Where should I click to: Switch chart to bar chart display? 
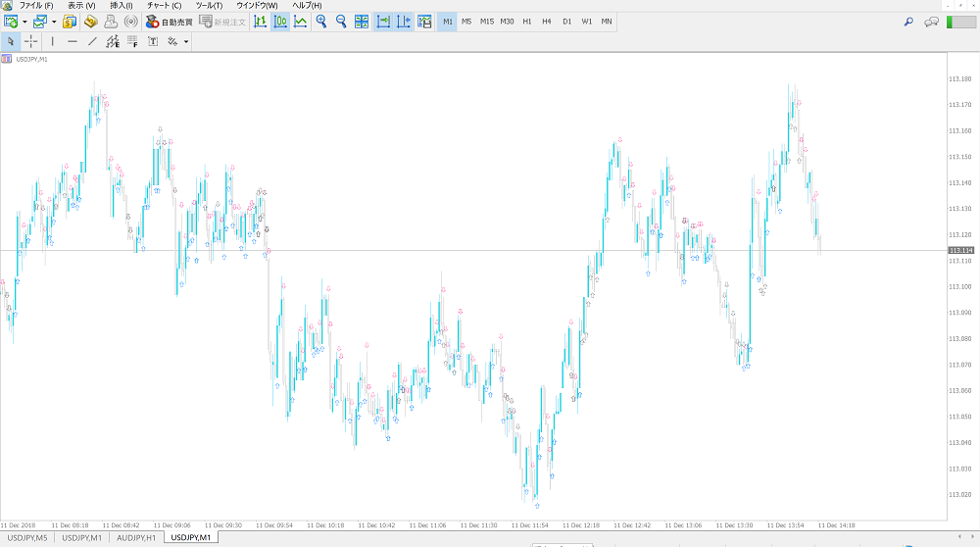(x=260, y=21)
